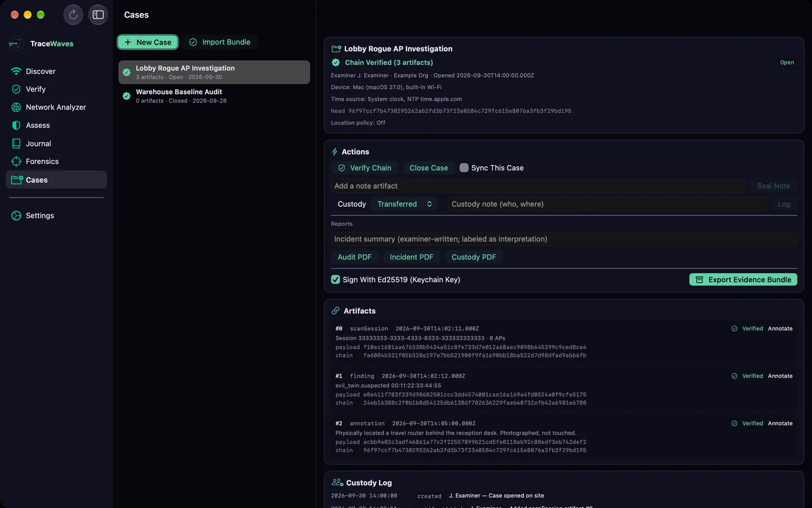Click the lightning bolt Actions icon
Image resolution: width=812 pixels, height=508 pixels.
click(x=334, y=152)
